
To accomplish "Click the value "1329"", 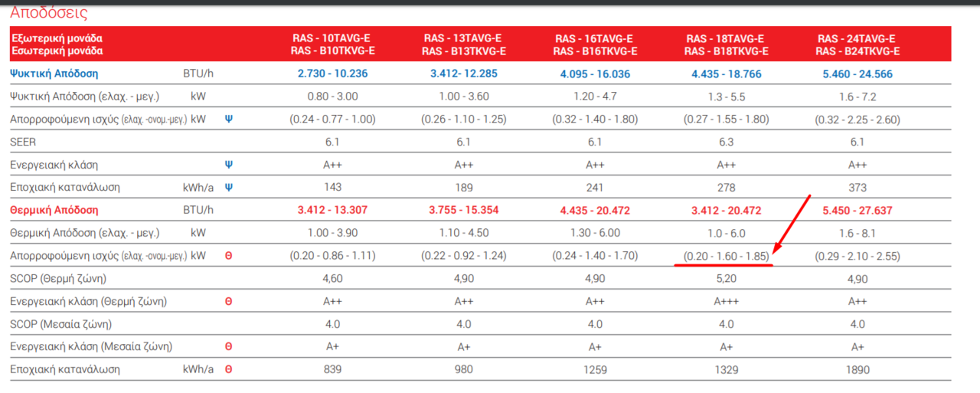I will pyautogui.click(x=727, y=369).
